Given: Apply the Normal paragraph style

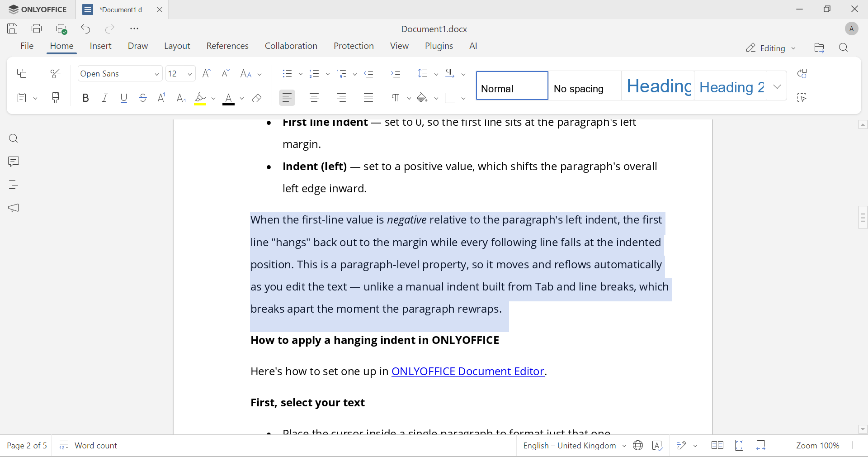Looking at the screenshot, I should pos(512,86).
